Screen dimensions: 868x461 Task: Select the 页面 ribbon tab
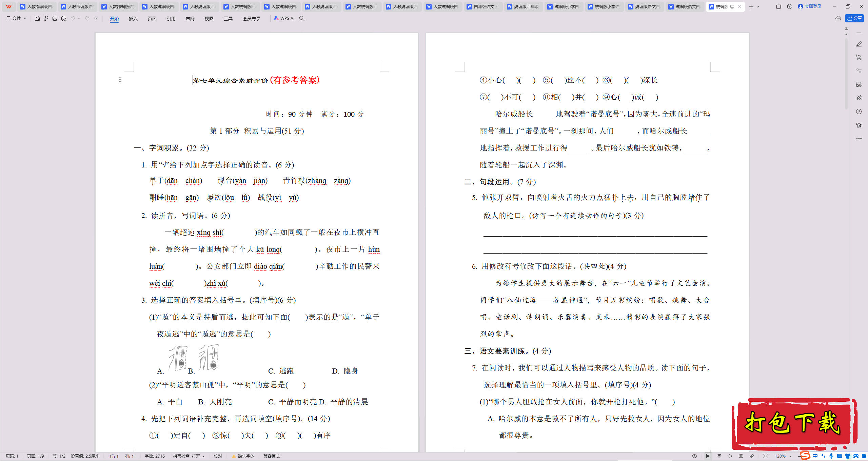coord(152,19)
